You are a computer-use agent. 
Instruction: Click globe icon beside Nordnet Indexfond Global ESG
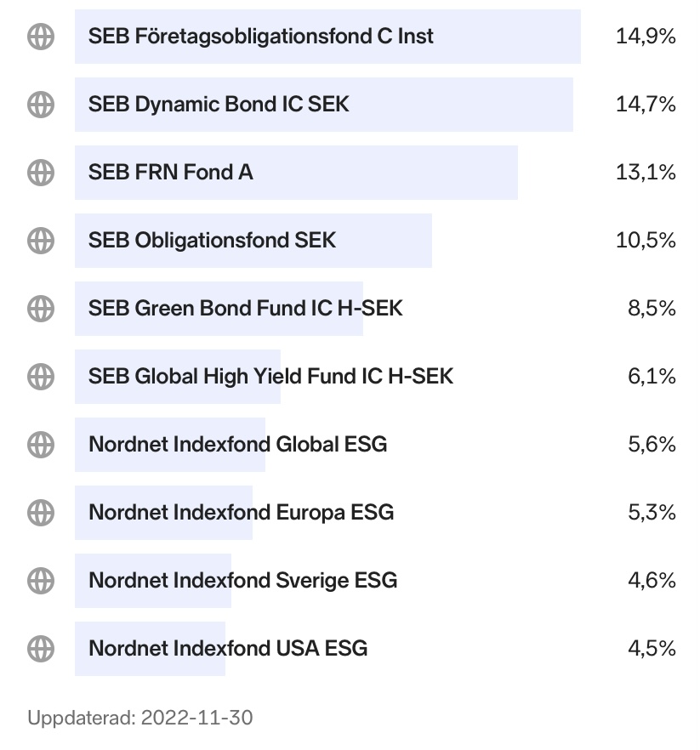coord(41,444)
